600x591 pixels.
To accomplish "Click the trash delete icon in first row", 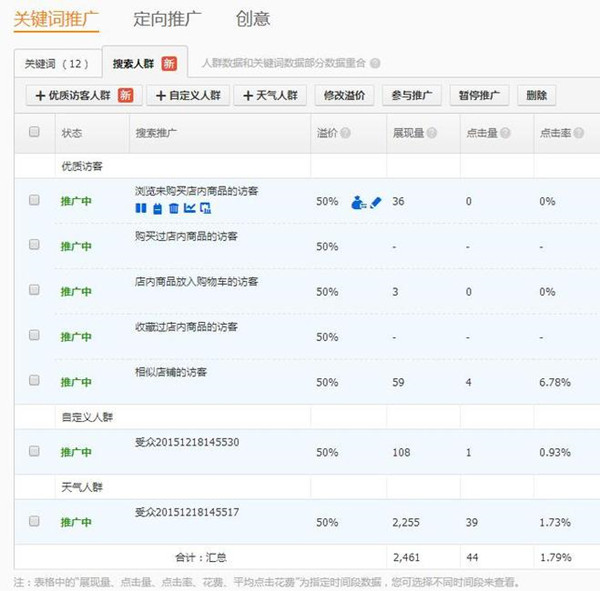I will click(x=173, y=208).
